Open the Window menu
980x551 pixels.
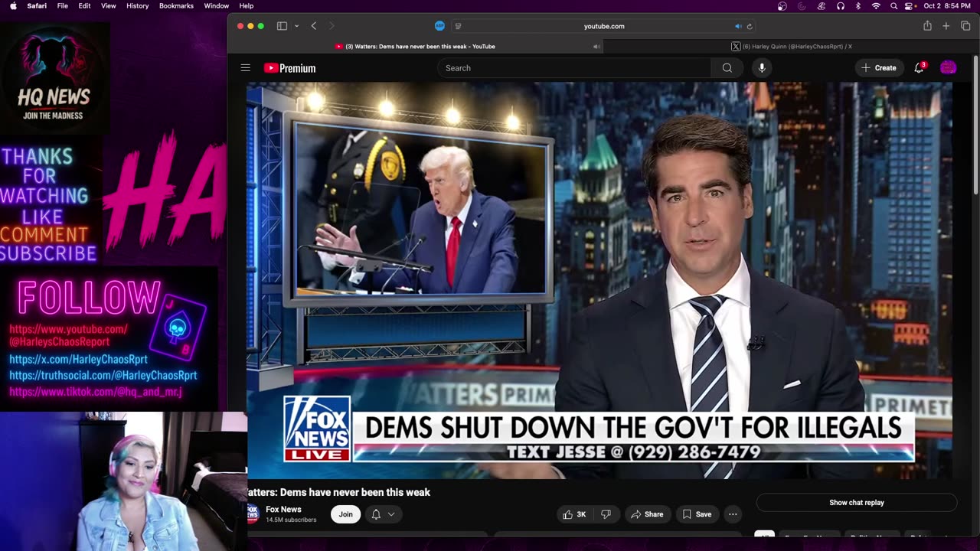point(217,6)
